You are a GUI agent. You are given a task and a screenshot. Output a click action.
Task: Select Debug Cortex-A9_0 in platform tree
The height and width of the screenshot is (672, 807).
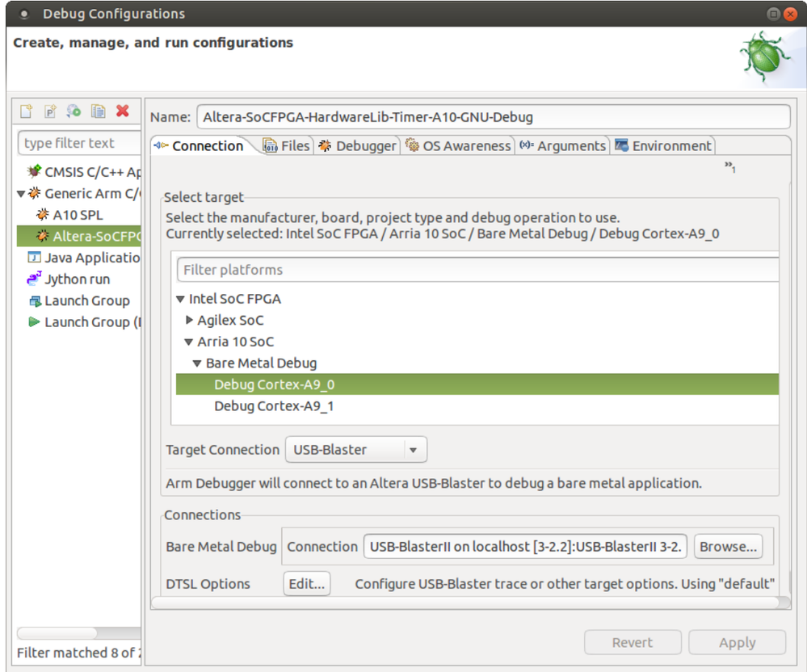[x=477, y=384]
